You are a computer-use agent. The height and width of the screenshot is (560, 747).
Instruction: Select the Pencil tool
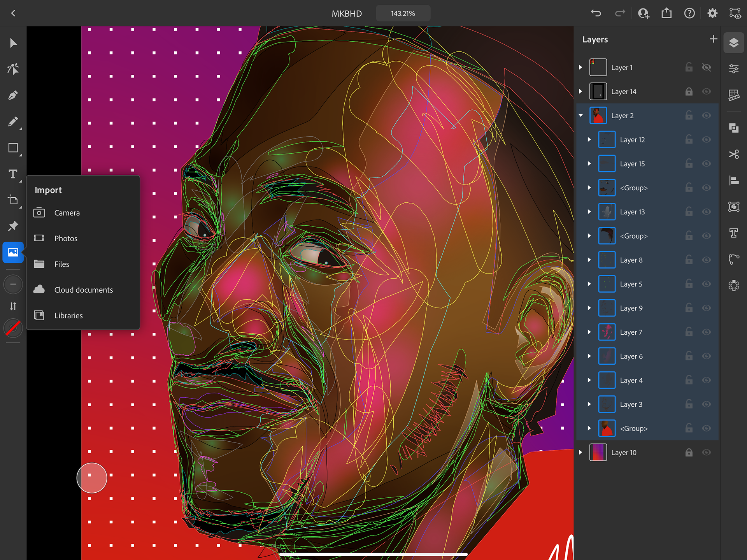coord(13,122)
